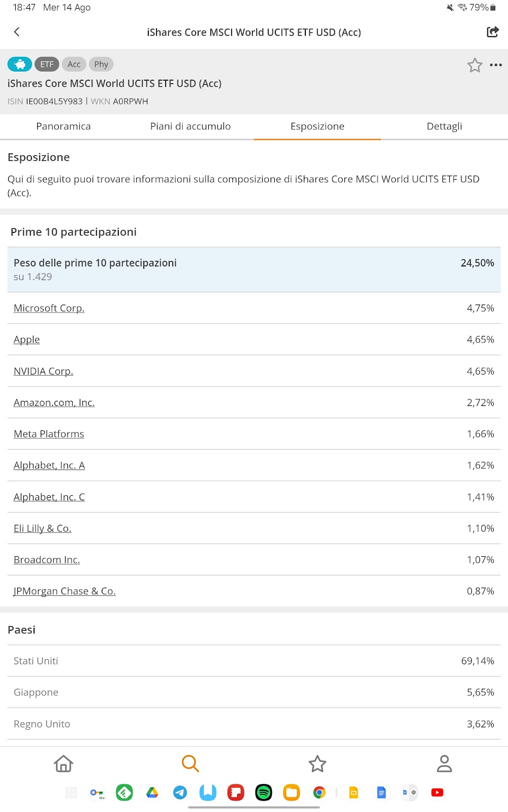The width and height of the screenshot is (508, 812).
Task: Open Search in bottom navigation
Action: [190, 763]
